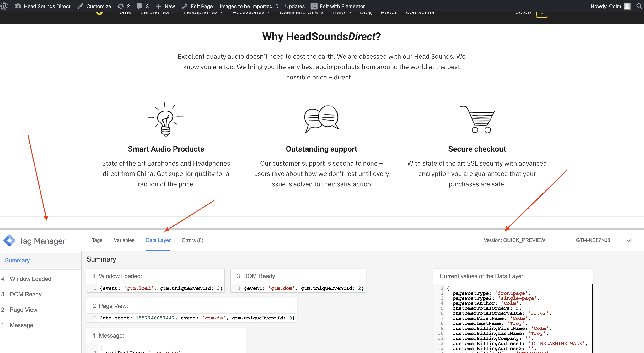
Task: Expand the Help menu chevron
Action: point(350,13)
